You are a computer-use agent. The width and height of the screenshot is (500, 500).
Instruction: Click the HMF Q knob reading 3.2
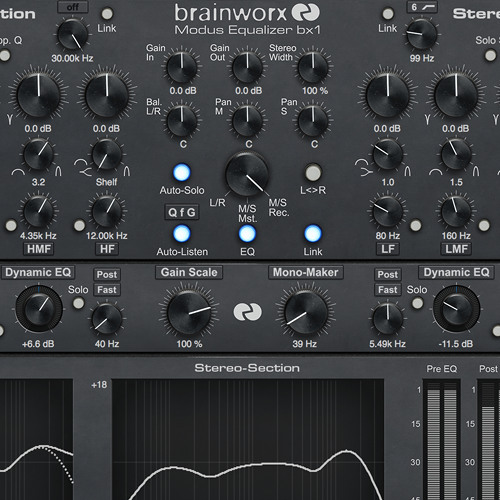click(x=38, y=155)
